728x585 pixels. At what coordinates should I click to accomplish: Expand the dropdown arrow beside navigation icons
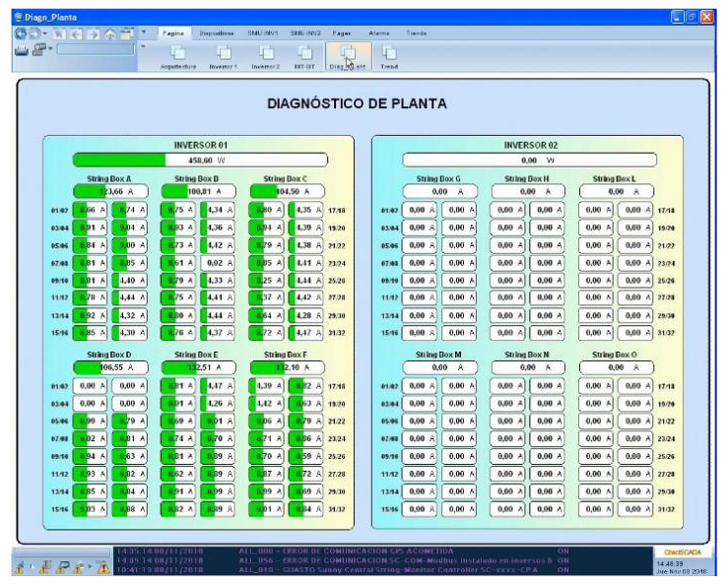click(x=144, y=32)
